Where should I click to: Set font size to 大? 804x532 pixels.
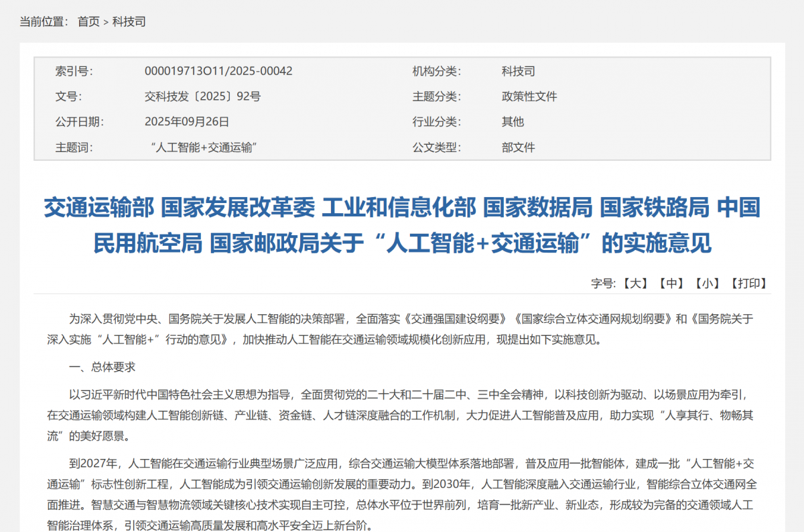point(634,283)
